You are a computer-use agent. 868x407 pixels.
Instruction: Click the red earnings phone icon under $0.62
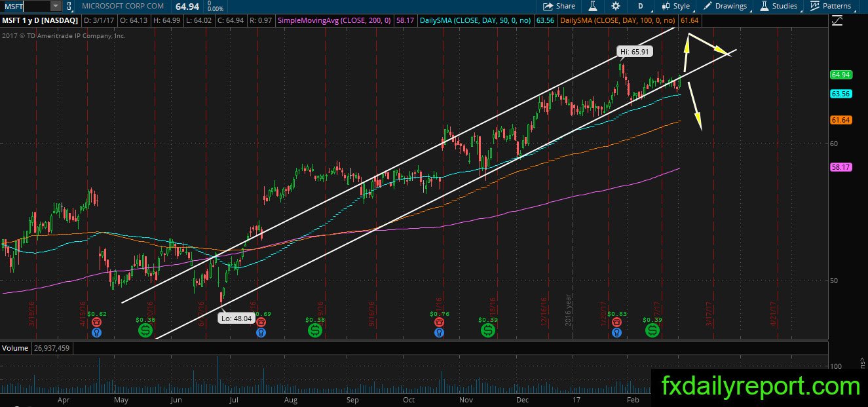point(97,322)
